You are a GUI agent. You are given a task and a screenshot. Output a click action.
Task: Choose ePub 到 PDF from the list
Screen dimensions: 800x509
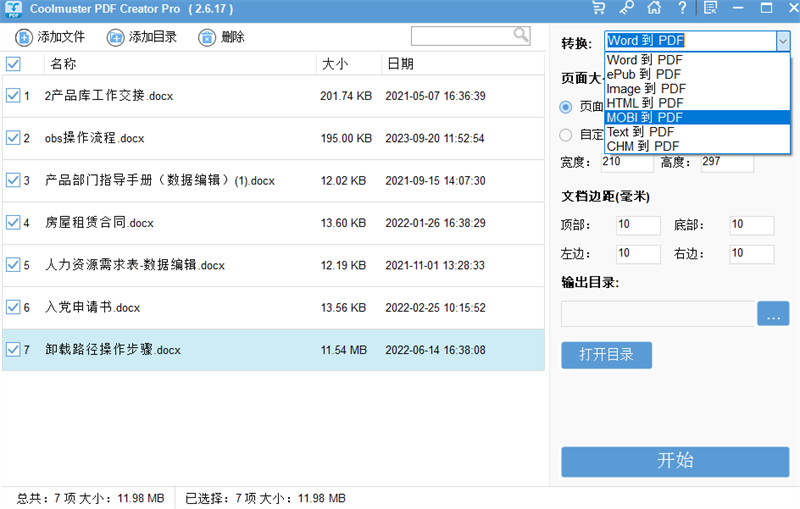coord(697,74)
